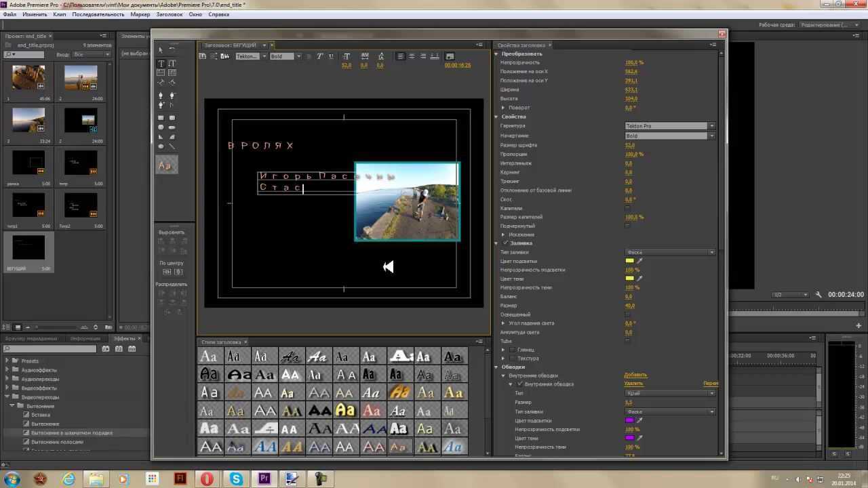Select the Selection arrow tool in Titler
This screenshot has height=488, width=868.
(x=161, y=50)
